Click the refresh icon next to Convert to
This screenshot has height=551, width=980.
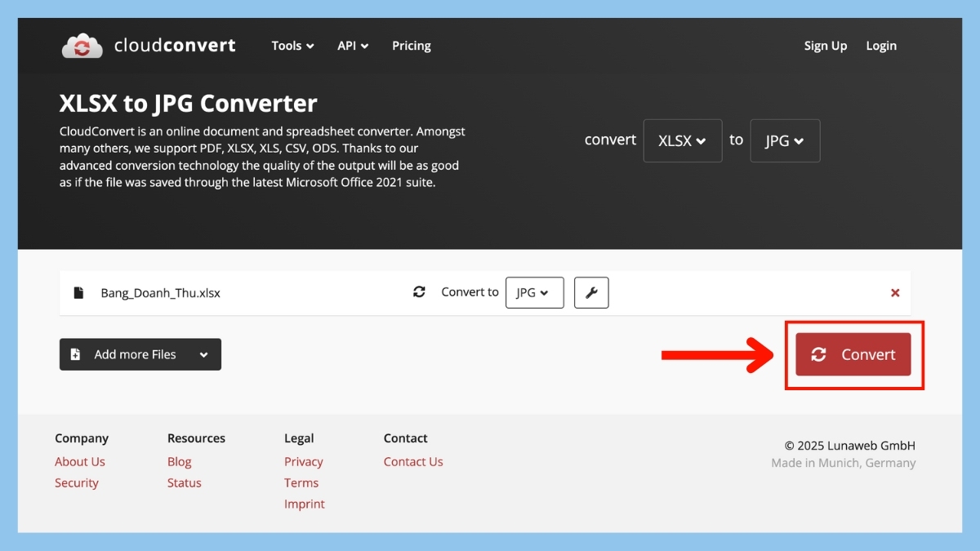[x=419, y=291]
